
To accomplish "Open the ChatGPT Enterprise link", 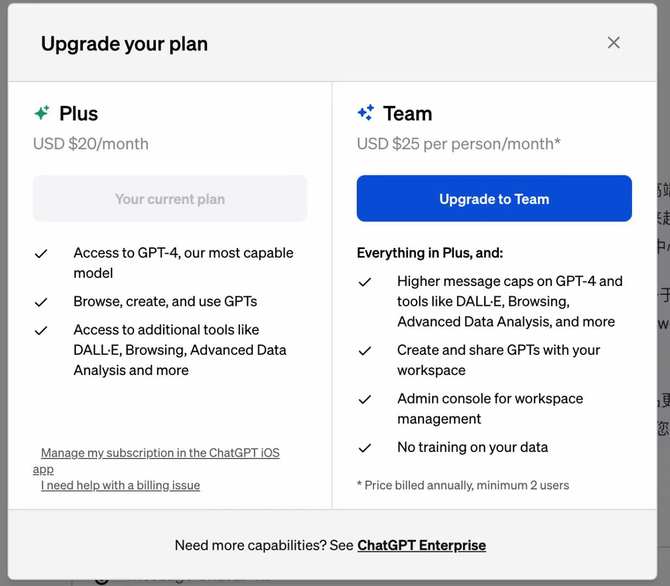I will pyautogui.click(x=421, y=545).
